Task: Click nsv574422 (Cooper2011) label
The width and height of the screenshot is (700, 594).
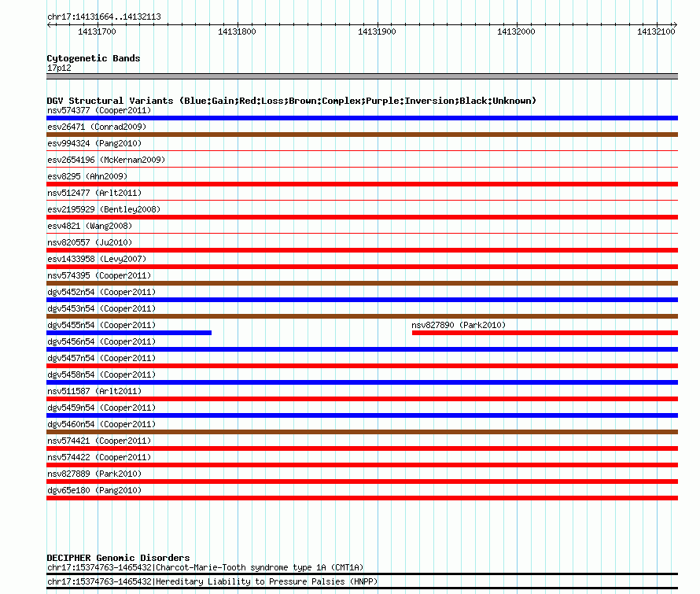Action: (x=99, y=457)
